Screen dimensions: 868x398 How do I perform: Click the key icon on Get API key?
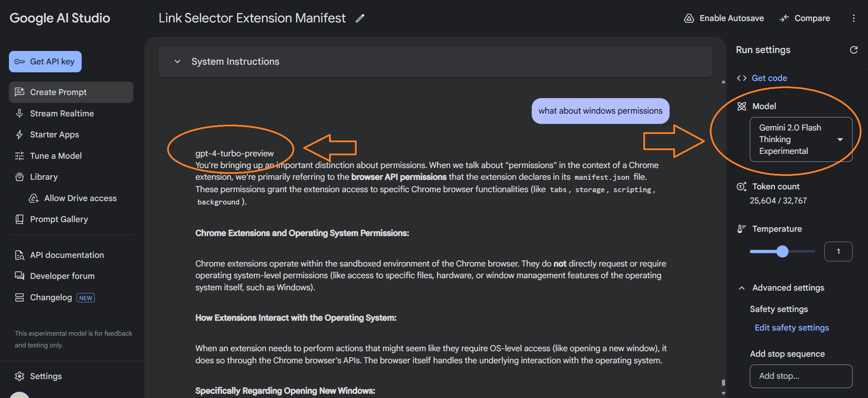(x=20, y=62)
